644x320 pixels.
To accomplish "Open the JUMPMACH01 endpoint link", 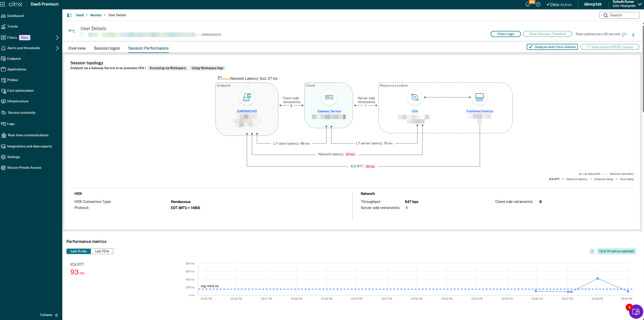I will coord(247,111).
